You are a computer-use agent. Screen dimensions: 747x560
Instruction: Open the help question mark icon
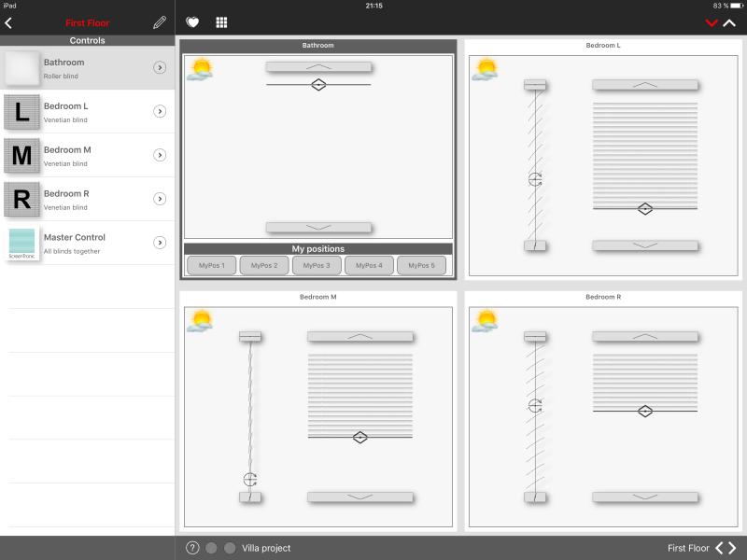(192, 548)
